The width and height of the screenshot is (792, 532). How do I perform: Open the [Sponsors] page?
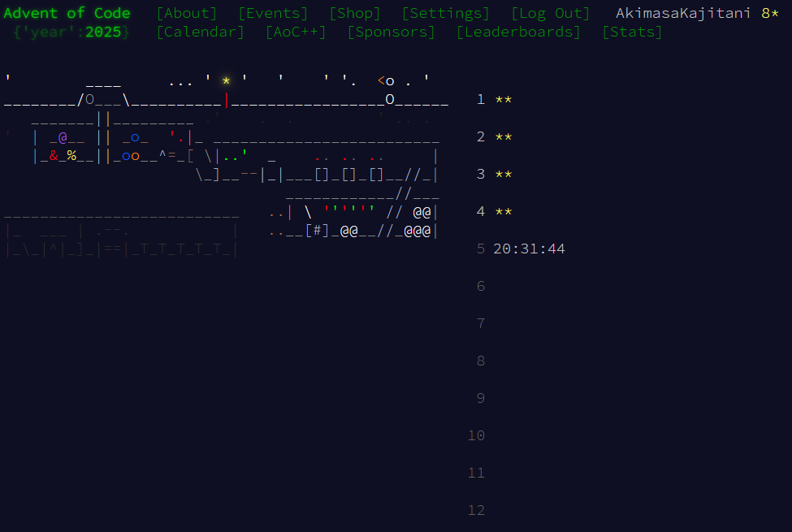(x=391, y=32)
